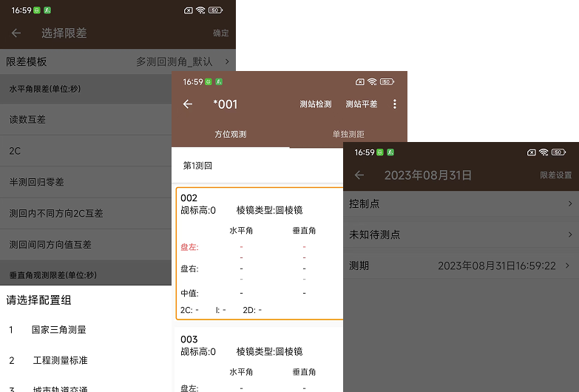
Task: Tap the 多测回测角_默认 template value
Action: coord(175,61)
